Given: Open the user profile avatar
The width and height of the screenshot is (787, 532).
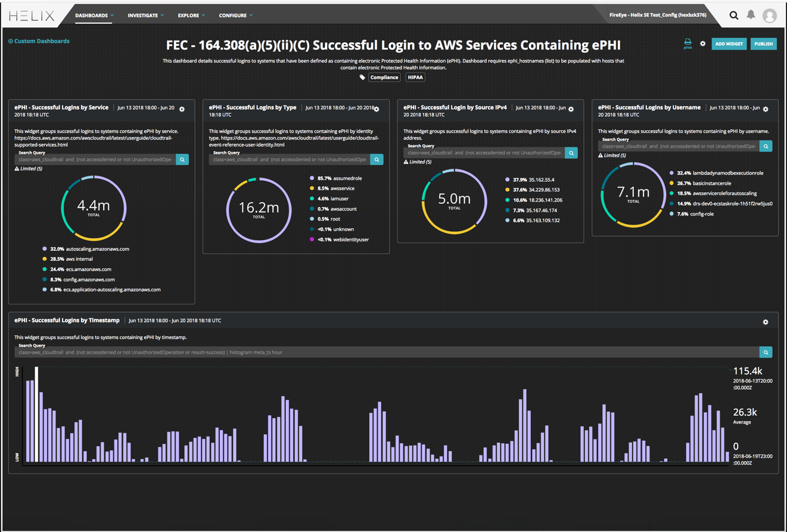Looking at the screenshot, I should tap(770, 16).
